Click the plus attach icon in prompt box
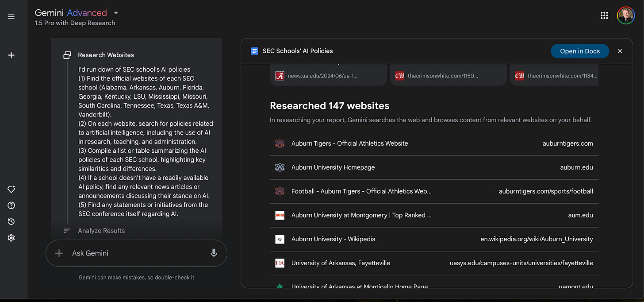 tap(59, 253)
